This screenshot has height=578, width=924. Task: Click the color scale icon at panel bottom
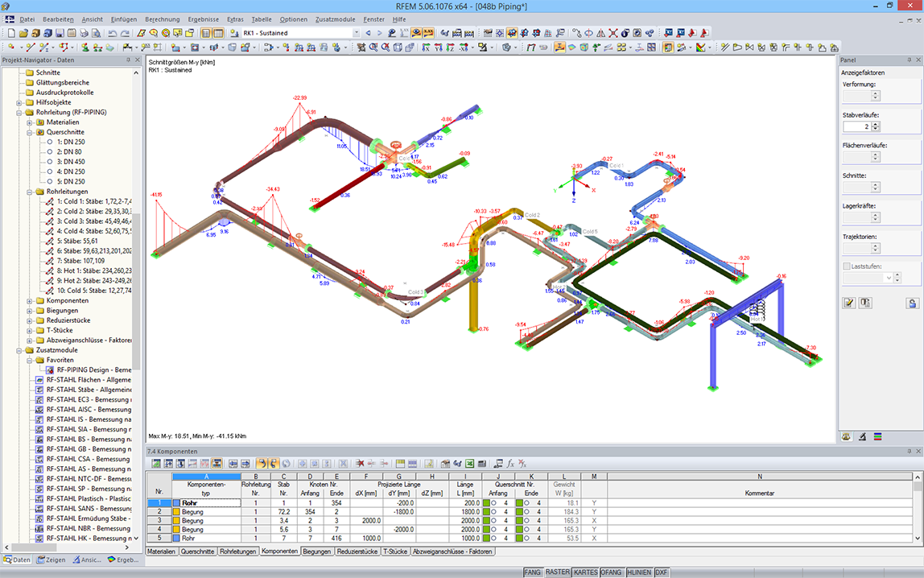(x=877, y=436)
